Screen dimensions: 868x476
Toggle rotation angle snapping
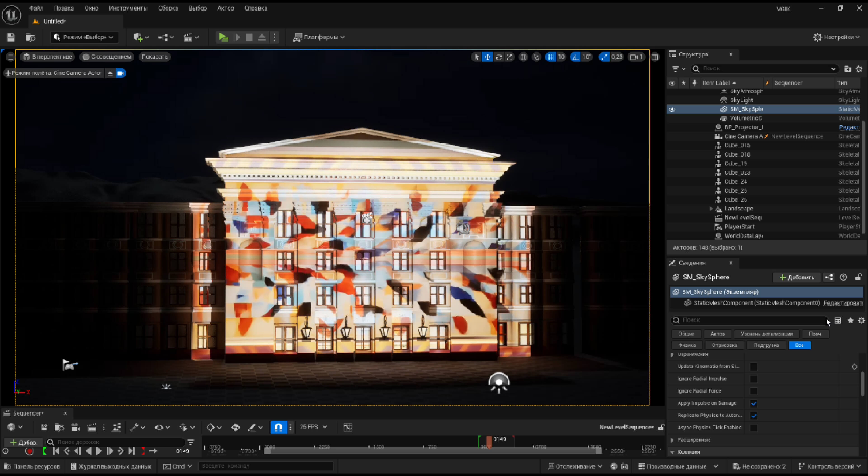[x=575, y=57]
